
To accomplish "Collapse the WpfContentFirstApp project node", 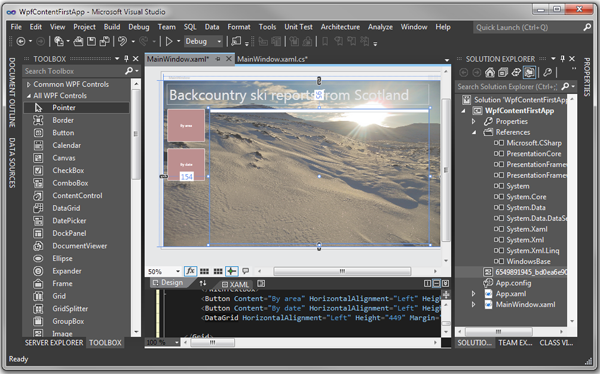I will click(463, 111).
